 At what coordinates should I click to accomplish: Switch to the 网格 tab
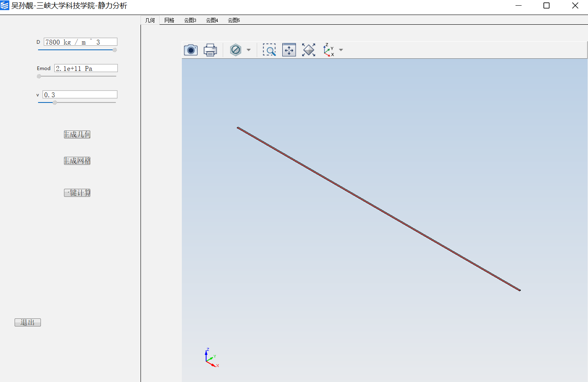pyautogui.click(x=169, y=20)
